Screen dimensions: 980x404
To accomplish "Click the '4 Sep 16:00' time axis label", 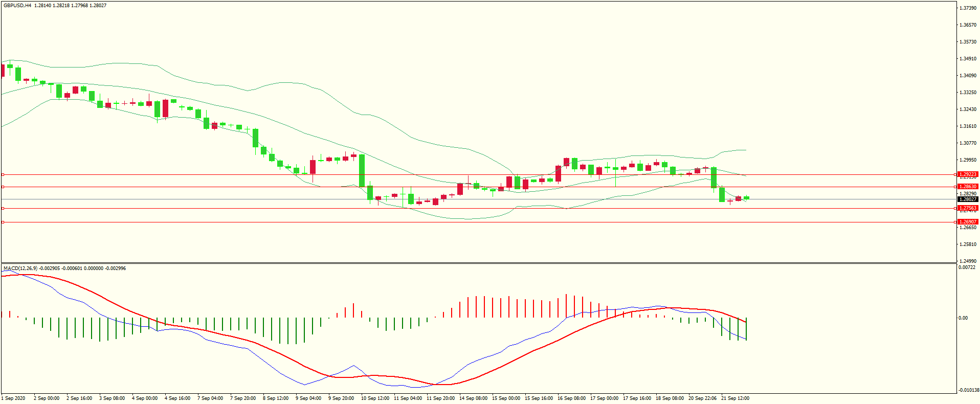I will pyautogui.click(x=177, y=398).
